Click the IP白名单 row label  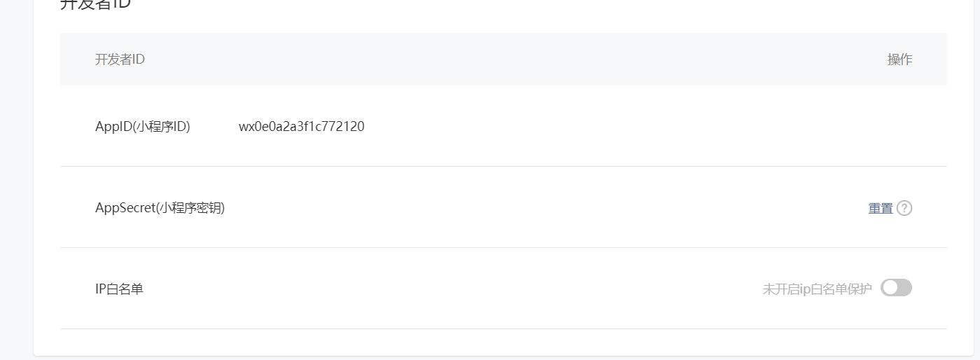pos(119,289)
